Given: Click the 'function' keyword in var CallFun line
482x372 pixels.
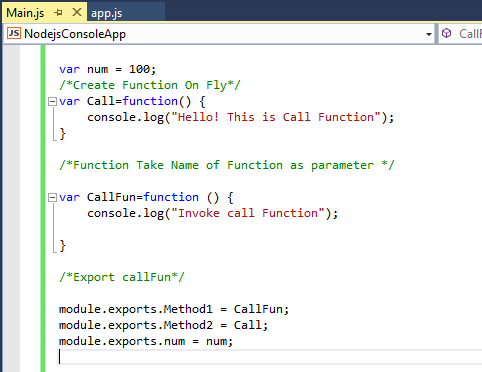Looking at the screenshot, I should pos(171,197).
